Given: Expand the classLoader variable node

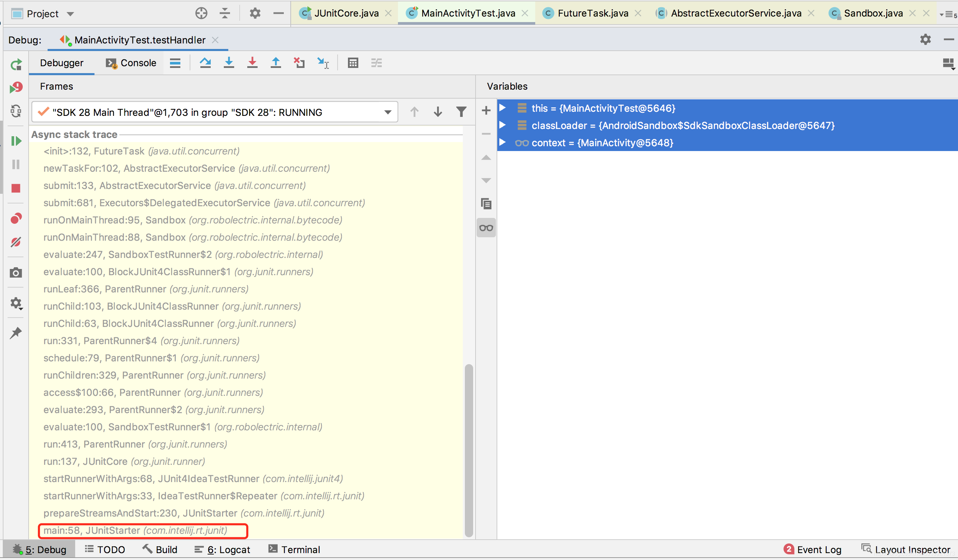Looking at the screenshot, I should pos(502,125).
